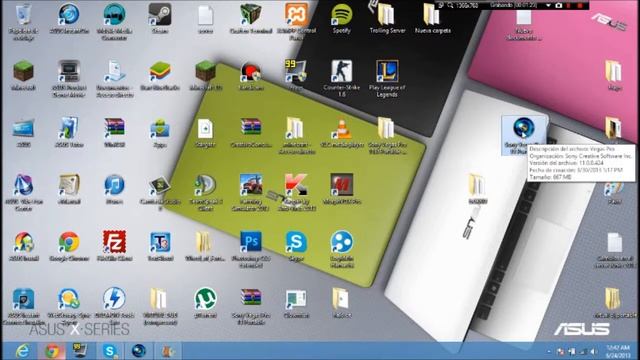
Task: Open Internet Explorer from the taskbar
Action: point(23,351)
